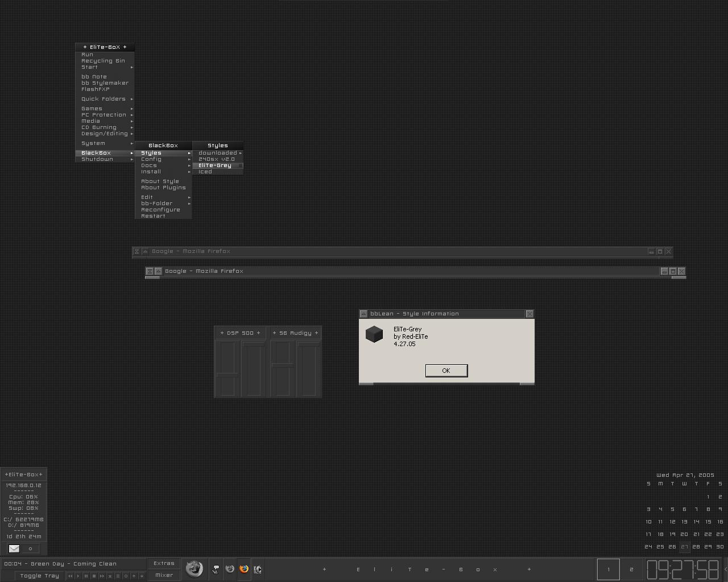Pause the Green Day track
This screenshot has height=582, width=728.
(86, 576)
